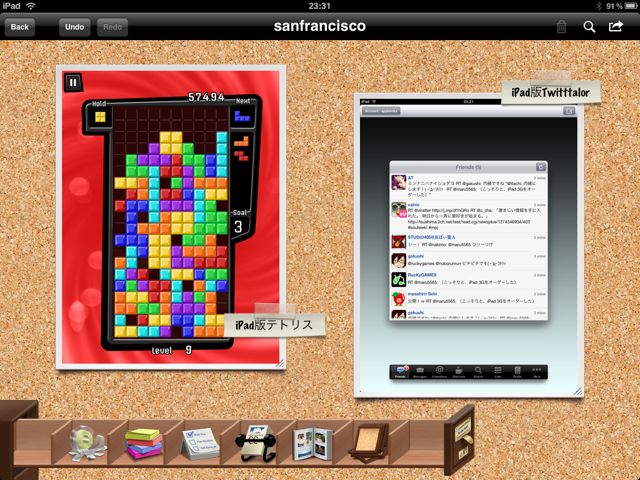
Task: Tap the Twitter photo's corner resize handle
Action: tap(578, 391)
